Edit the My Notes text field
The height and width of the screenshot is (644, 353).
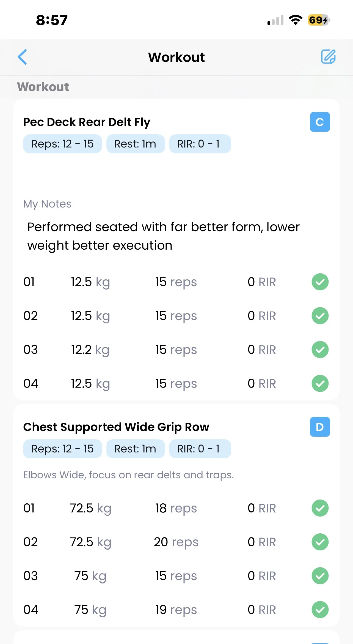(x=163, y=236)
